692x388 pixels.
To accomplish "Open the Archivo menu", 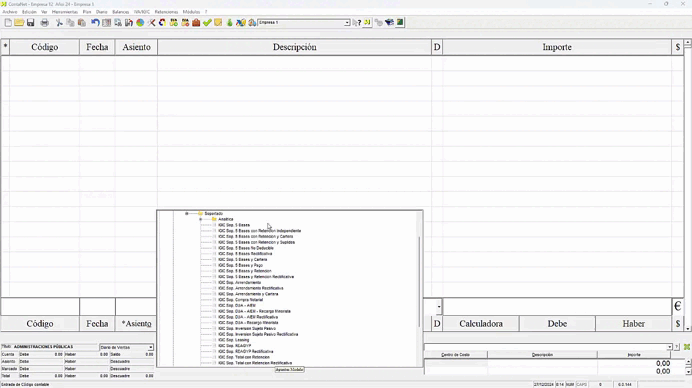I will click(10, 12).
